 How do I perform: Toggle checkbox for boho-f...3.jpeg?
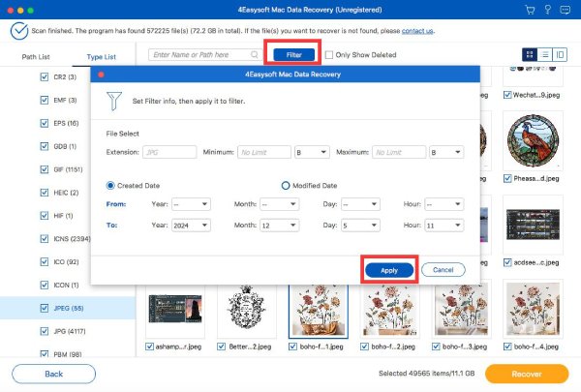point(436,347)
